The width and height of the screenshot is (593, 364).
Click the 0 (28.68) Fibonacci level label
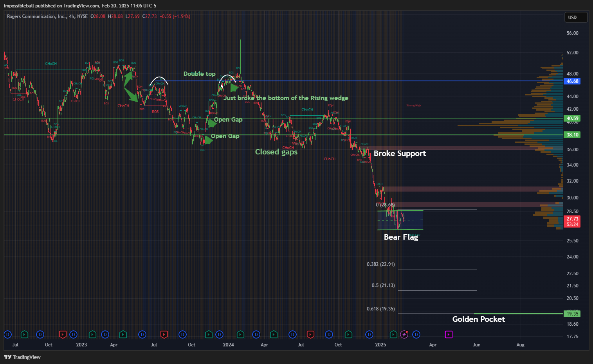pos(385,204)
